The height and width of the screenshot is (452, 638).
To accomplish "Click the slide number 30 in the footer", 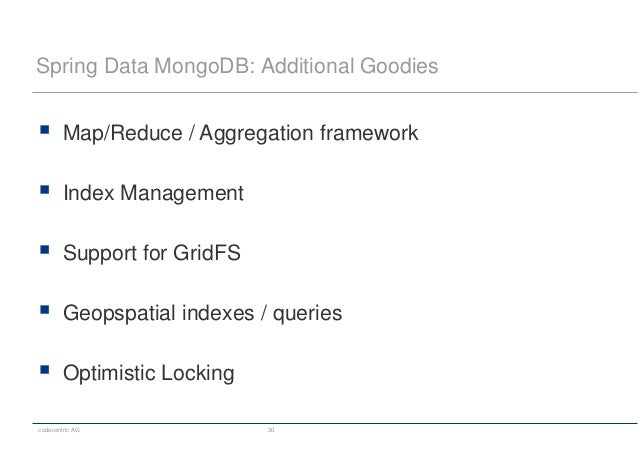I will tap(271, 430).
